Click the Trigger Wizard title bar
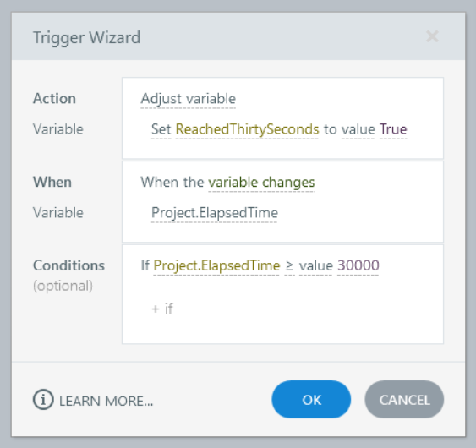 (238, 36)
